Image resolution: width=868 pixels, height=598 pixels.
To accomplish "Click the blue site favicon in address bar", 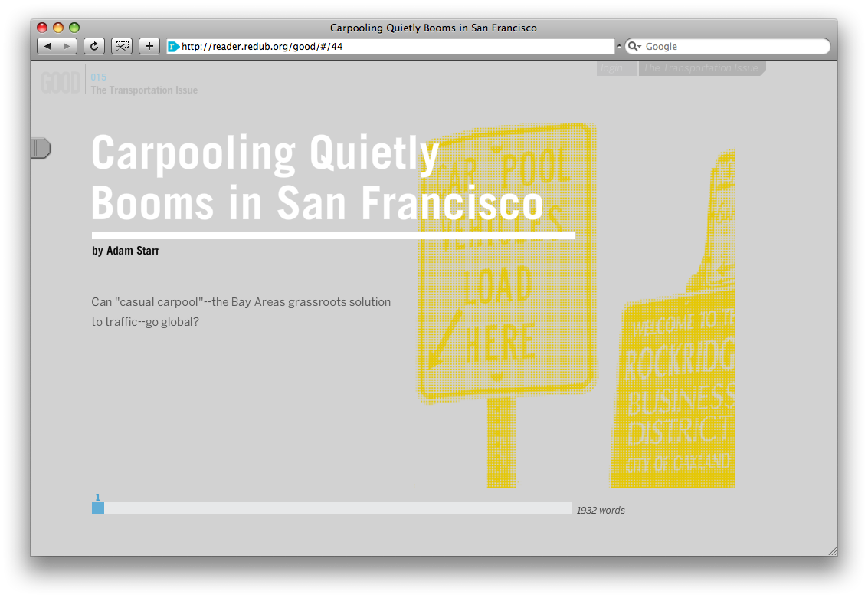I will click(x=174, y=47).
